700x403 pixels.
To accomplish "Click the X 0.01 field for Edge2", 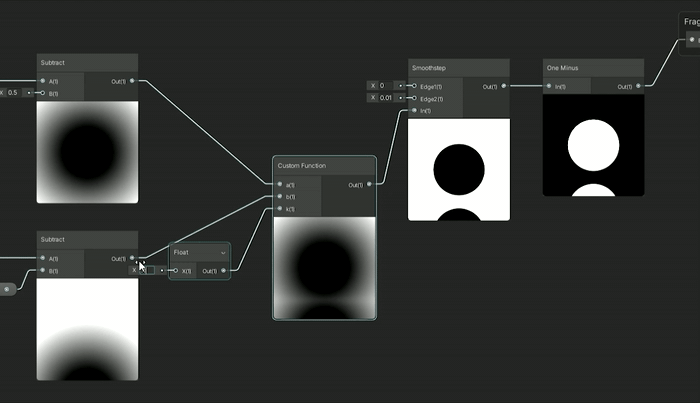I will (x=387, y=98).
